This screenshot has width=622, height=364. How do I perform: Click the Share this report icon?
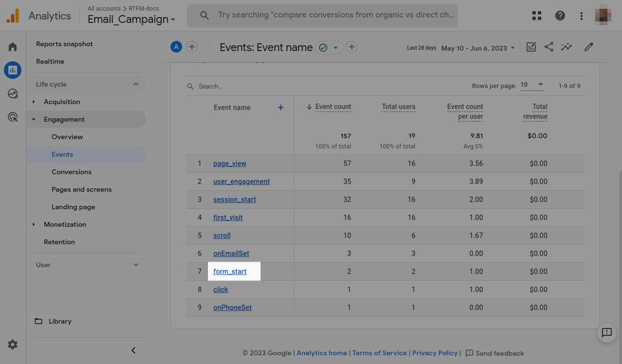[549, 47]
